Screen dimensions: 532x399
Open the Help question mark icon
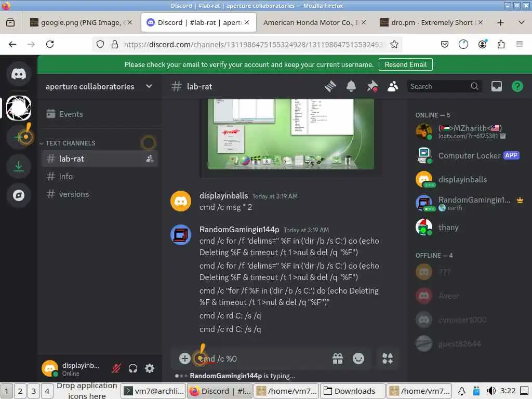(x=517, y=87)
